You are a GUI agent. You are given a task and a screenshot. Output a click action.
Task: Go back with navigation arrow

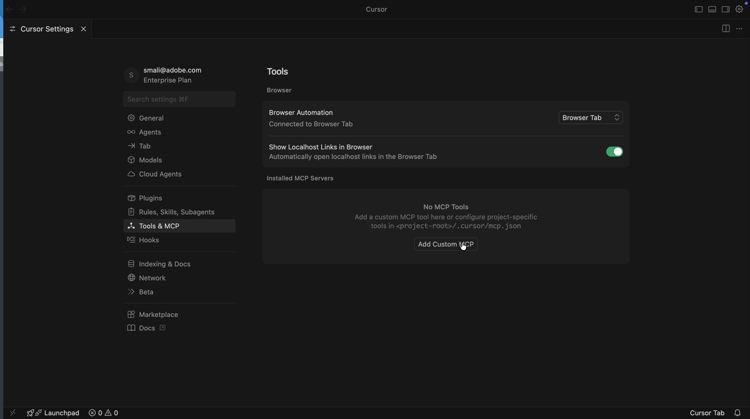tap(10, 9)
